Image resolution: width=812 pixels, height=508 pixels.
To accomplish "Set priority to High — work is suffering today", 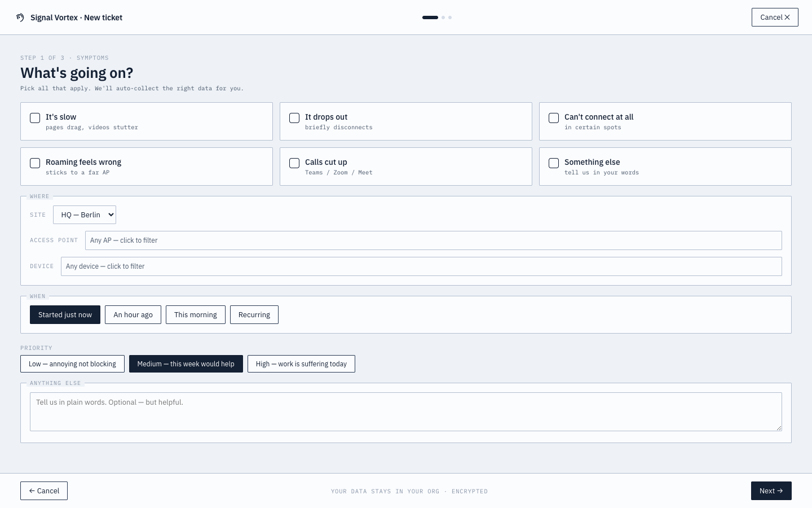I will [301, 364].
